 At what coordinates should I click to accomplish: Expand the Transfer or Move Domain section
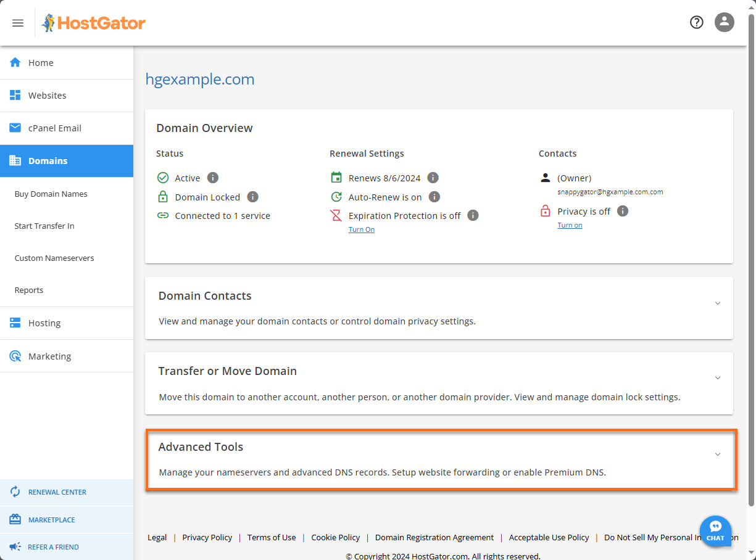tap(717, 377)
